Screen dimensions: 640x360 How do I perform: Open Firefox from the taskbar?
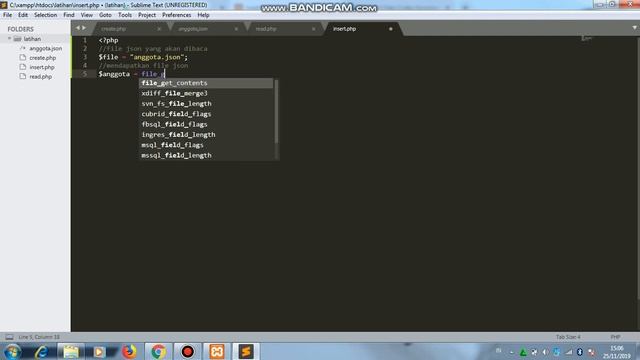click(x=129, y=351)
